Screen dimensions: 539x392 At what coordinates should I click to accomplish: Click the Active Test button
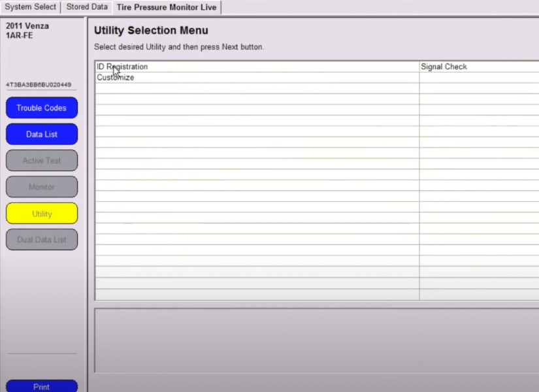(x=41, y=160)
